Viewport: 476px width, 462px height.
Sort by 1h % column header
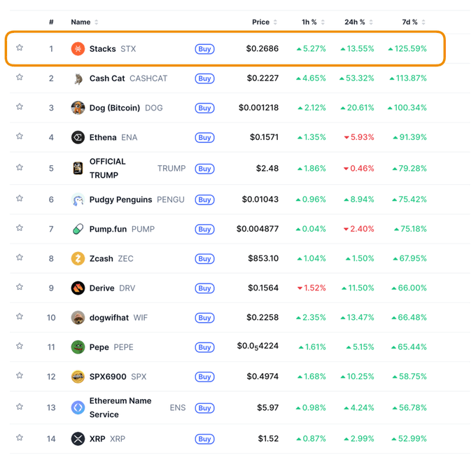click(313, 22)
